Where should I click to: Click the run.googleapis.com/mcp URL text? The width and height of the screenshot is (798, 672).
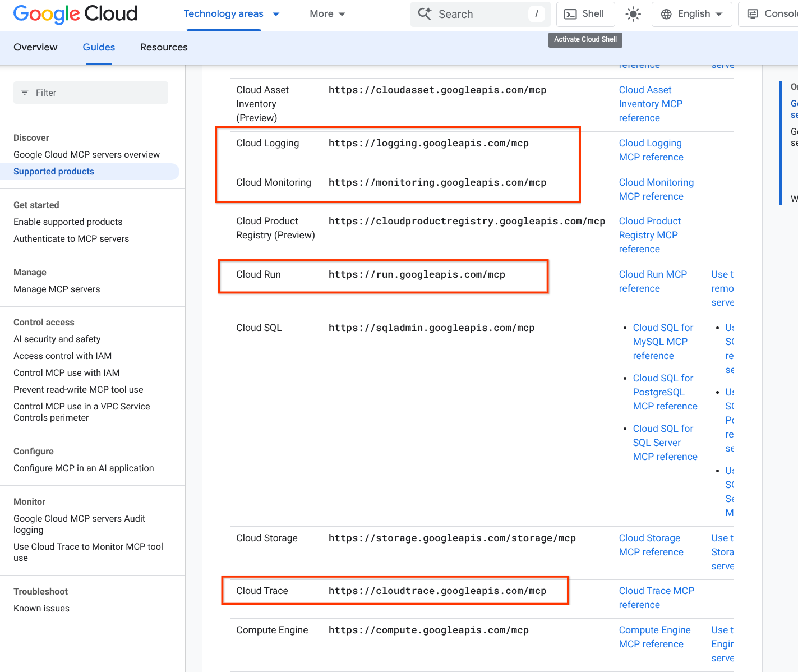(417, 274)
